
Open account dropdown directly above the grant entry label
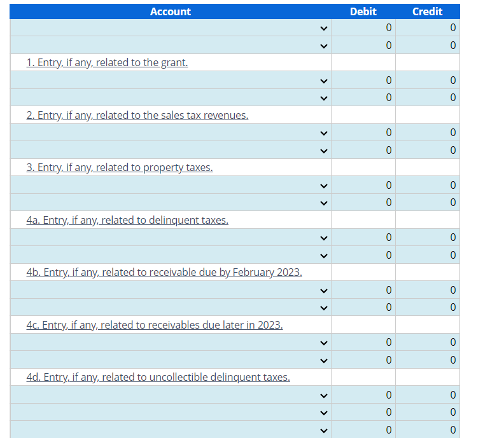[x=171, y=45]
